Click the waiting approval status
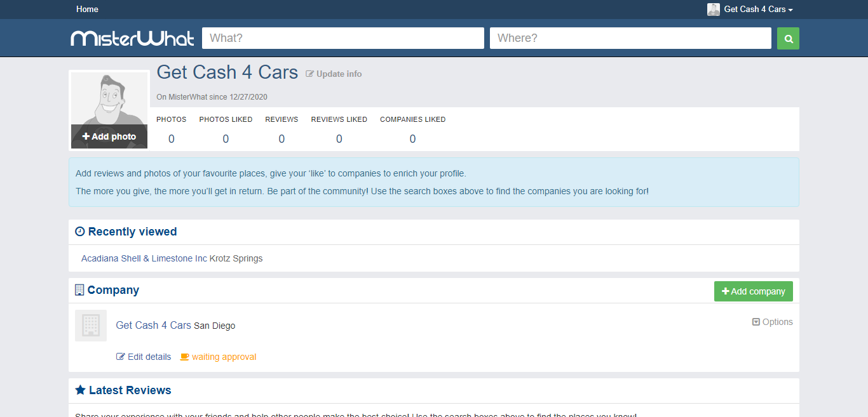This screenshot has height=417, width=868. (x=219, y=357)
